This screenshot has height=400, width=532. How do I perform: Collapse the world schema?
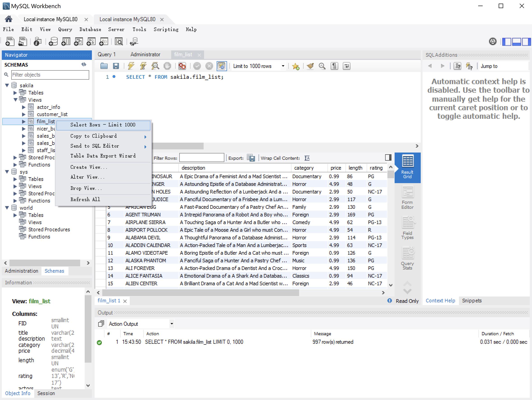pyautogui.click(x=7, y=208)
